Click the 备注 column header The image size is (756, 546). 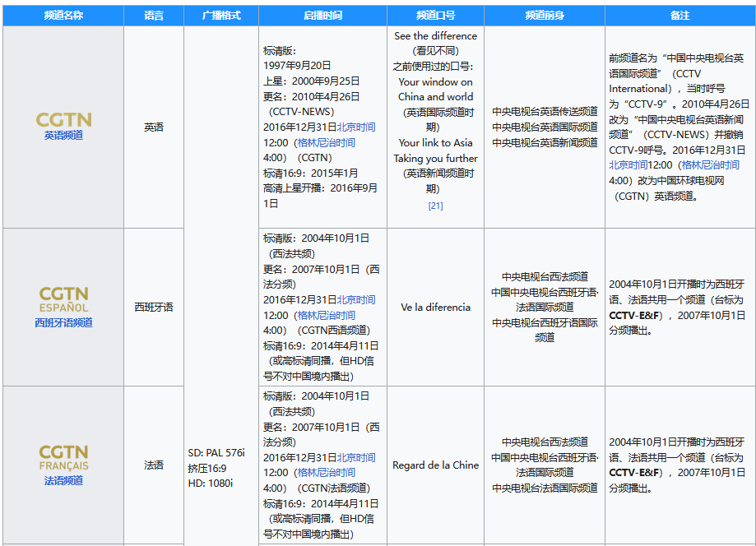pyautogui.click(x=680, y=16)
